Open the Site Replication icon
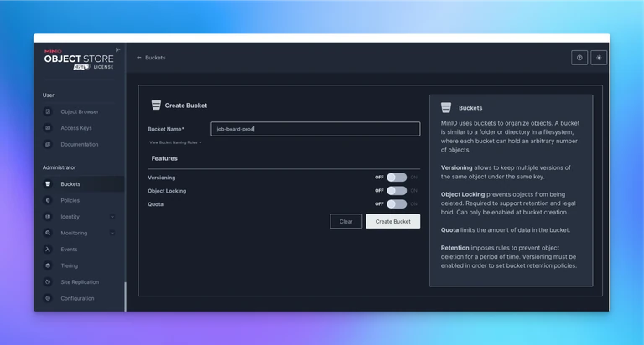Image resolution: width=644 pixels, height=345 pixels. [48, 282]
